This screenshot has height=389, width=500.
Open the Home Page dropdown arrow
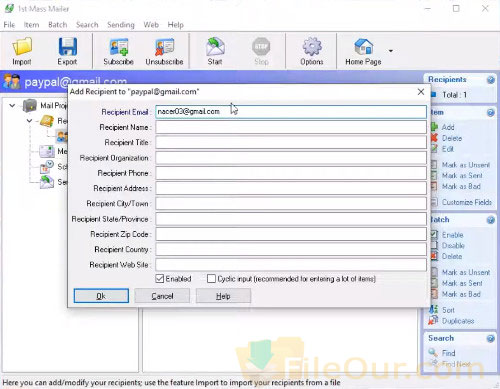(x=391, y=51)
